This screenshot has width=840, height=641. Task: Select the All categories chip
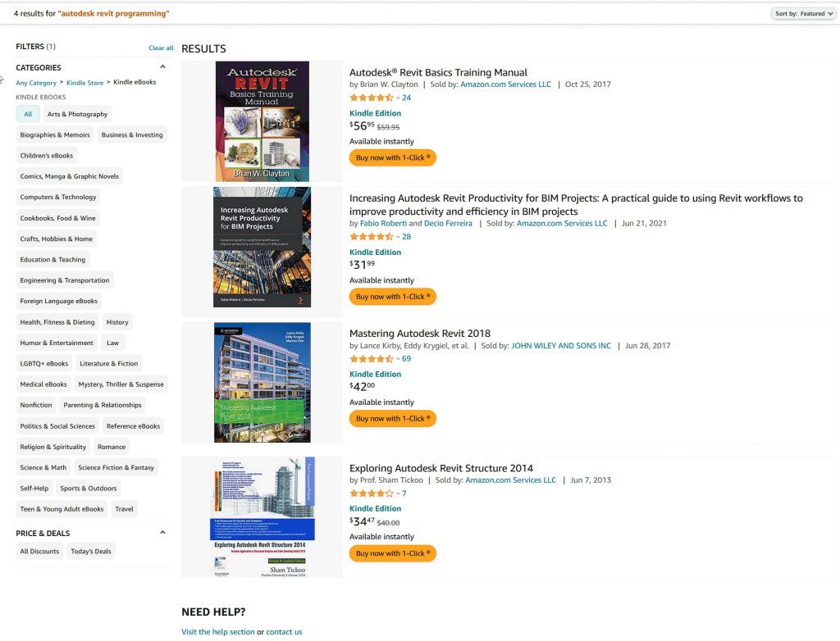28,114
